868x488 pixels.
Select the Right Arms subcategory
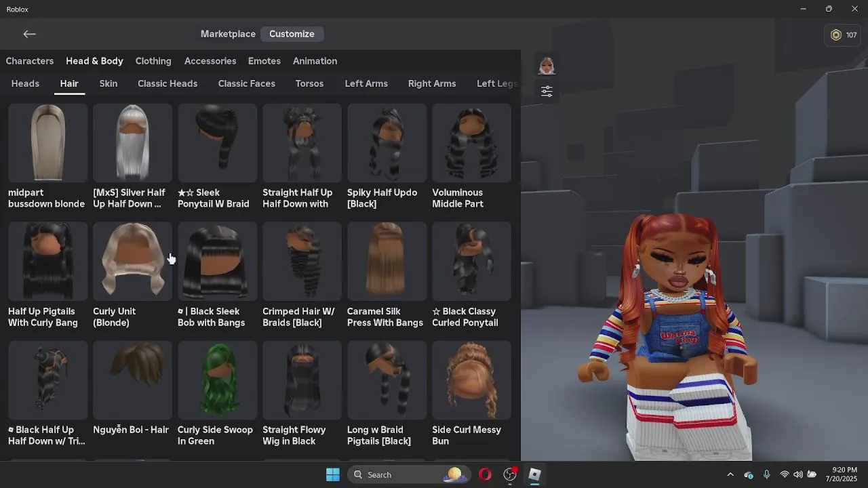[432, 83]
